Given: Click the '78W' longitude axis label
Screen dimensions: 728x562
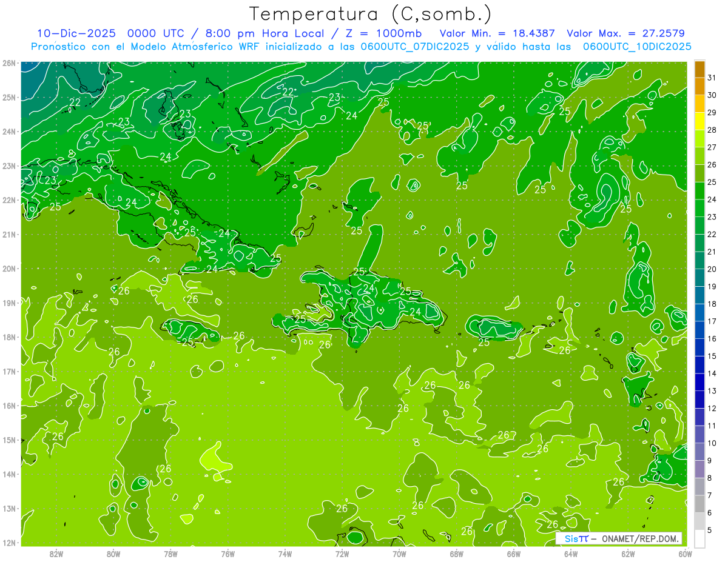Looking at the screenshot, I should (x=170, y=554).
